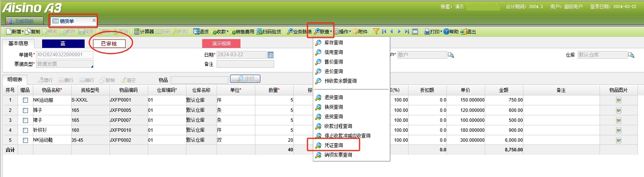Viewport: 644px width, 177px height.
Task: Click the 定位 locate button
Action: pyautogui.click(x=245, y=79)
